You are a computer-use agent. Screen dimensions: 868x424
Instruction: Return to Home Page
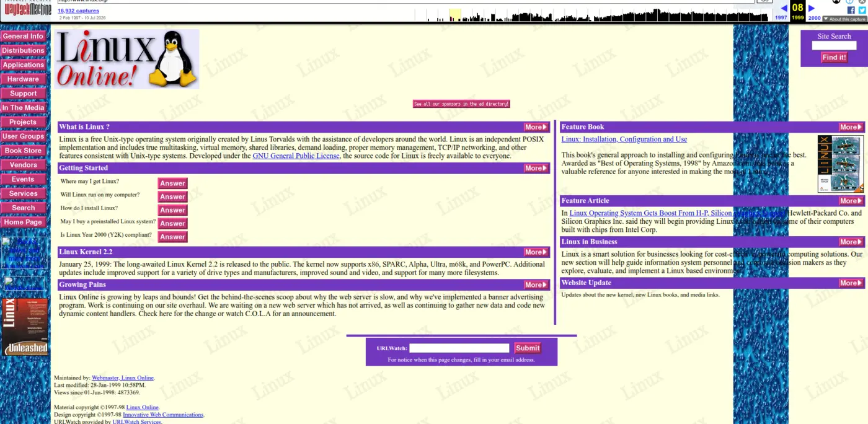[23, 221]
